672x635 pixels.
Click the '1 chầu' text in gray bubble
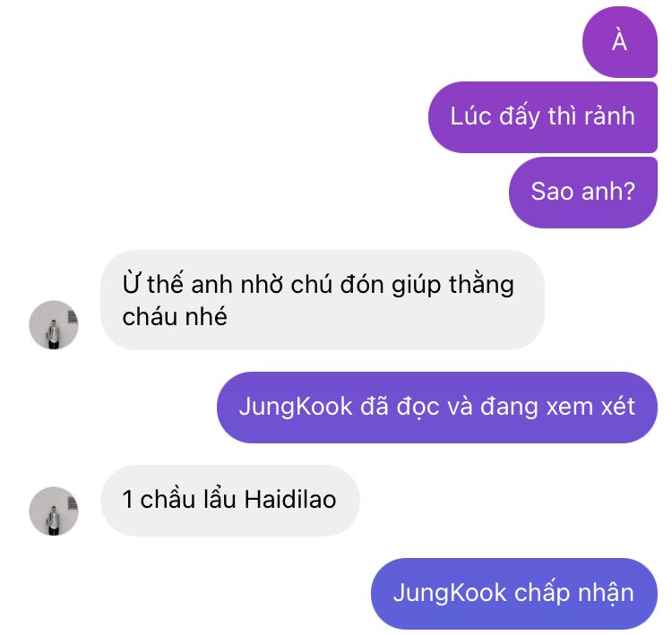point(159,500)
